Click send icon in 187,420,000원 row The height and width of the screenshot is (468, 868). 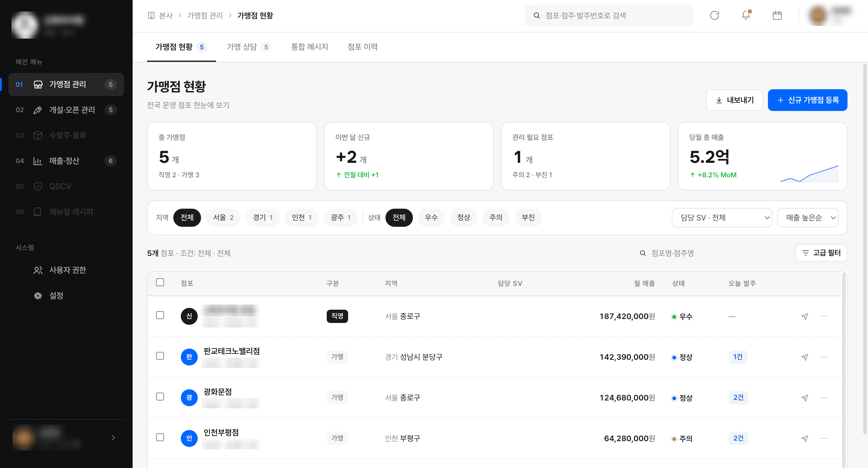click(x=805, y=316)
